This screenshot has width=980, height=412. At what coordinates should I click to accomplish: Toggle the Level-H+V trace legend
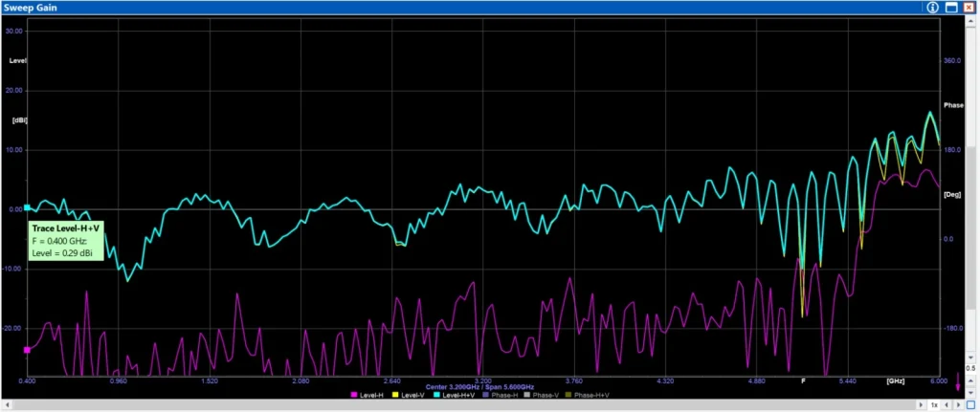455,395
